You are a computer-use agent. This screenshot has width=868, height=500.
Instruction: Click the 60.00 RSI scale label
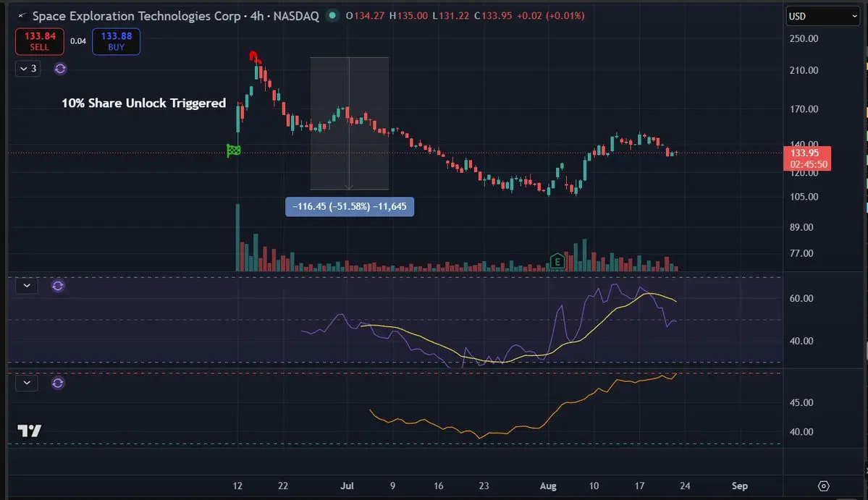pyautogui.click(x=801, y=298)
